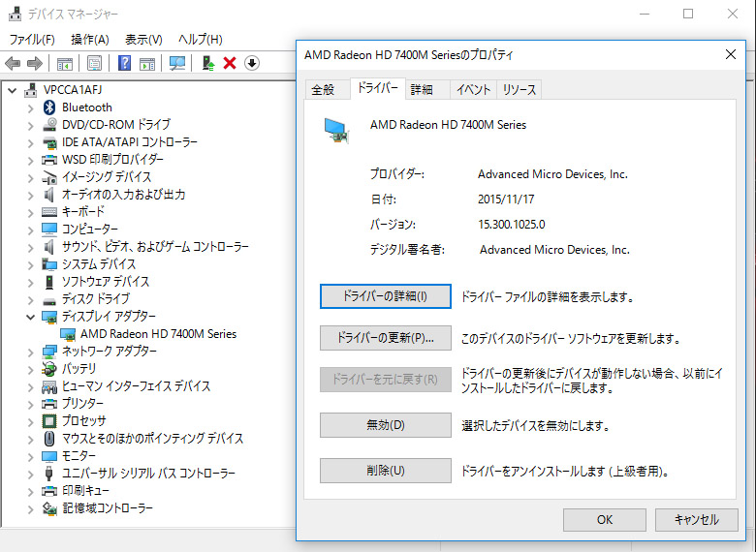This screenshot has width=756, height=552.
Task: Maximize the デバイス マネージャー window
Action: point(688,14)
